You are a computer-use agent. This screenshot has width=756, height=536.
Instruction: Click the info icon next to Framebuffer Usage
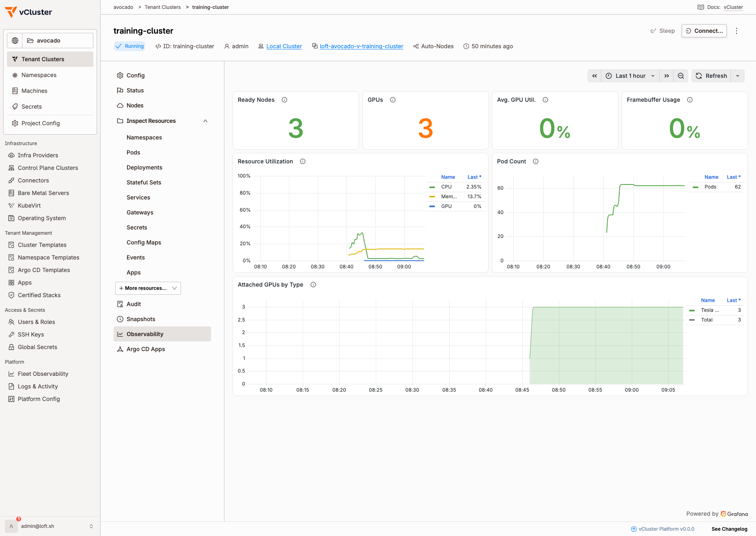tap(690, 100)
